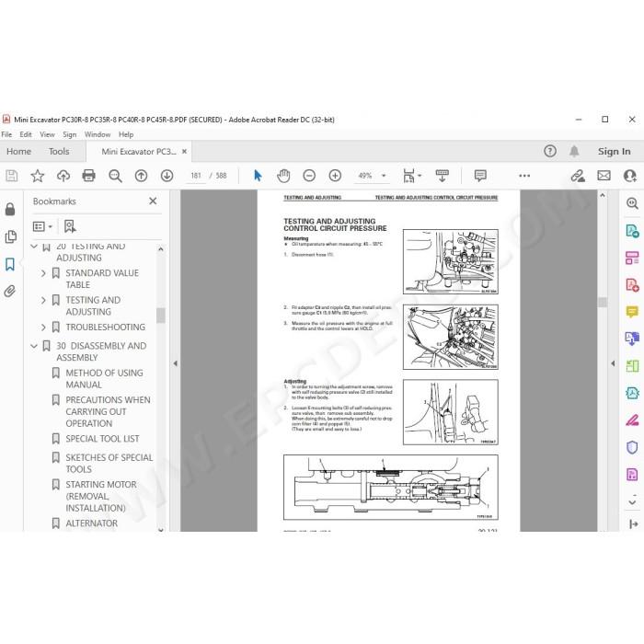Activate the Hand pan tool
The width and height of the screenshot is (644, 644).
[283, 176]
